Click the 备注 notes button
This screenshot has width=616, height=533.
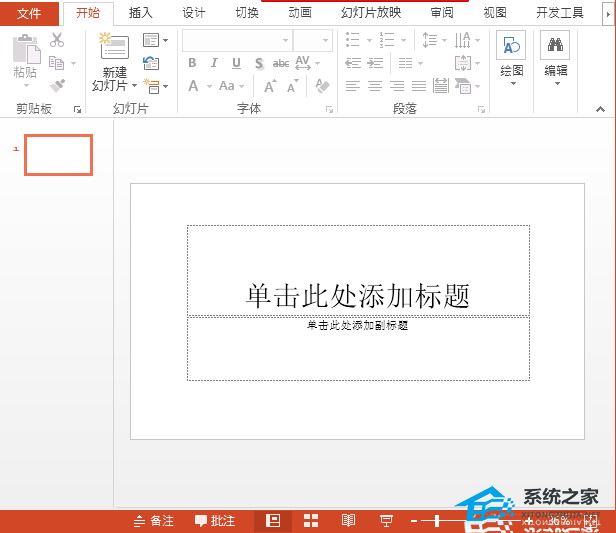(x=153, y=521)
